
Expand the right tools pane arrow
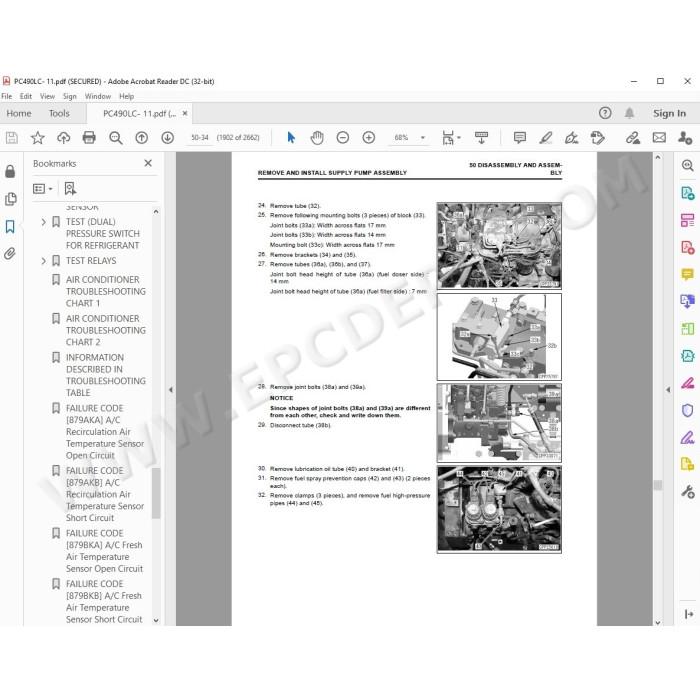(668, 390)
